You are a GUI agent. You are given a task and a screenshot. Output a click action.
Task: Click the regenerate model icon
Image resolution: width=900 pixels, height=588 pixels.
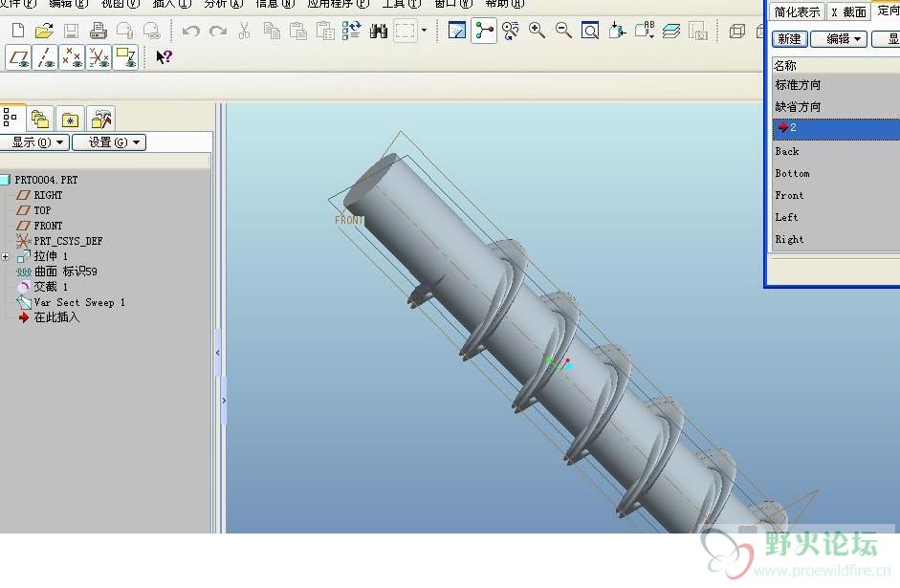pos(351,31)
